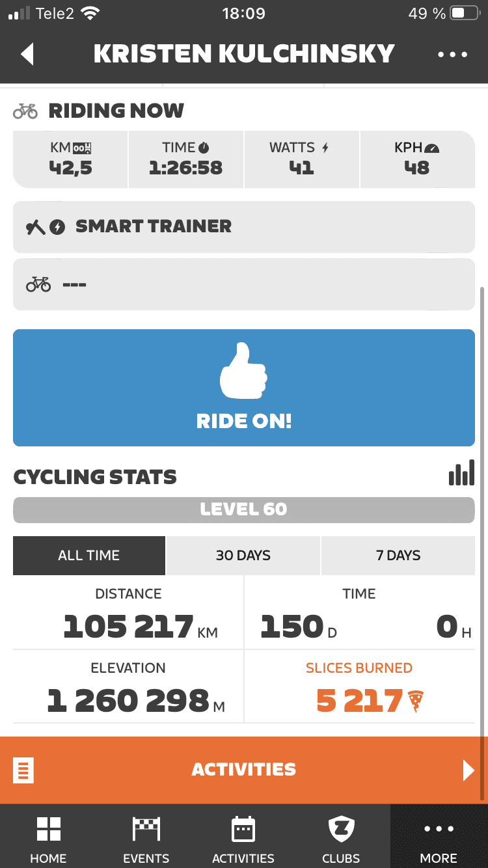Viewport: 488px width, 868px height.
Task: Open the three-dots options menu in header
Action: click(x=452, y=54)
